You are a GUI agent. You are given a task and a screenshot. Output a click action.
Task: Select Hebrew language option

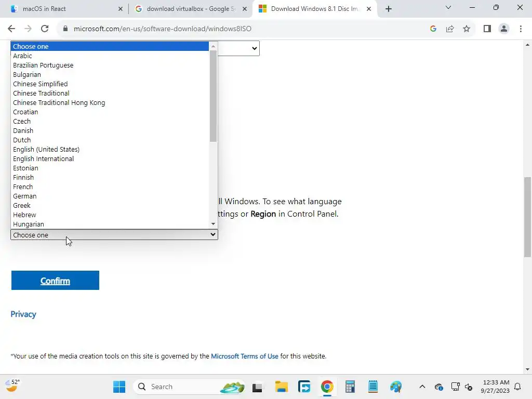(x=110, y=215)
